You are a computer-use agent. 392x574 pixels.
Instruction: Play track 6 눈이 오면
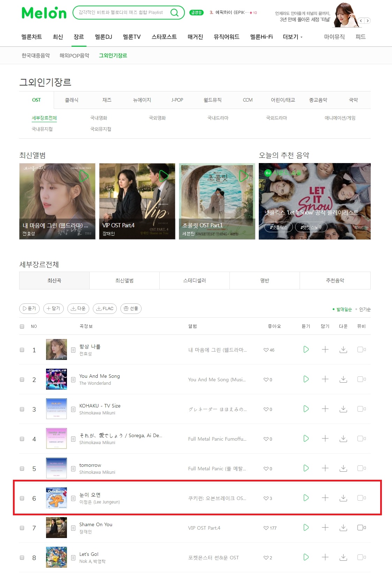[x=306, y=498]
